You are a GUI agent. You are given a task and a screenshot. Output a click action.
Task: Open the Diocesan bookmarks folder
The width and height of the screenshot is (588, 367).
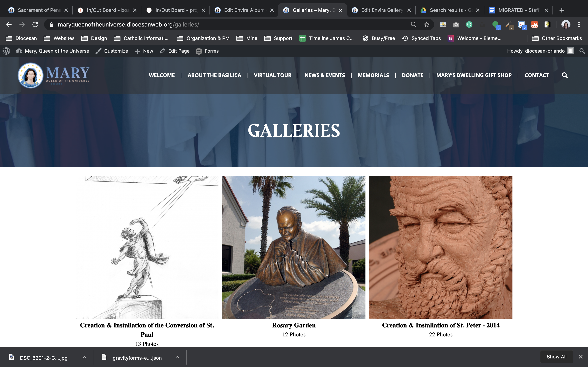[21, 38]
